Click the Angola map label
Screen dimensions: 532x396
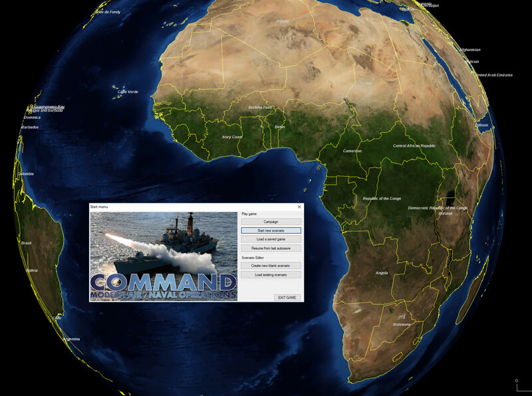382,273
